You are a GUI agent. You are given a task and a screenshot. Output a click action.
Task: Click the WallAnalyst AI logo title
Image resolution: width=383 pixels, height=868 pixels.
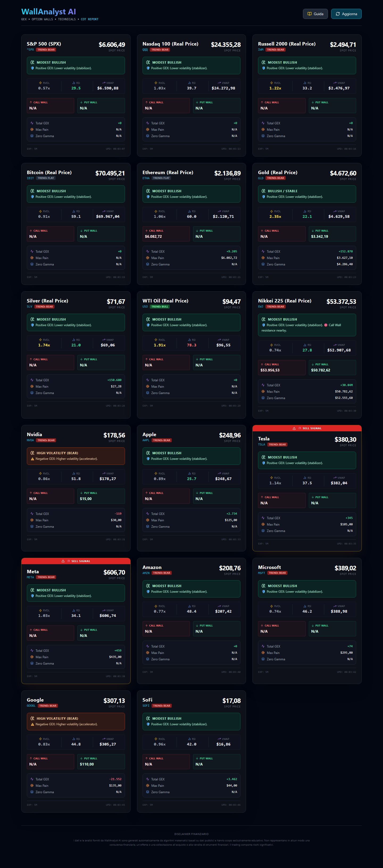48,12
